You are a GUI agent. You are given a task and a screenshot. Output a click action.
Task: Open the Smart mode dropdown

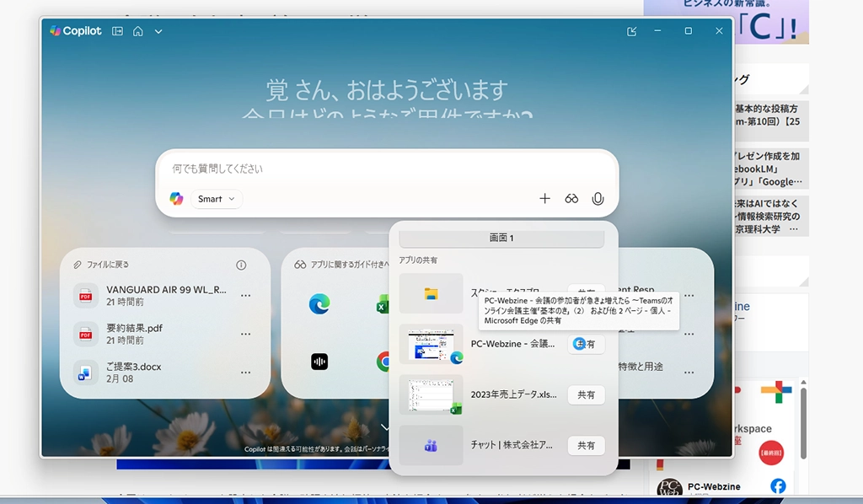coord(217,199)
